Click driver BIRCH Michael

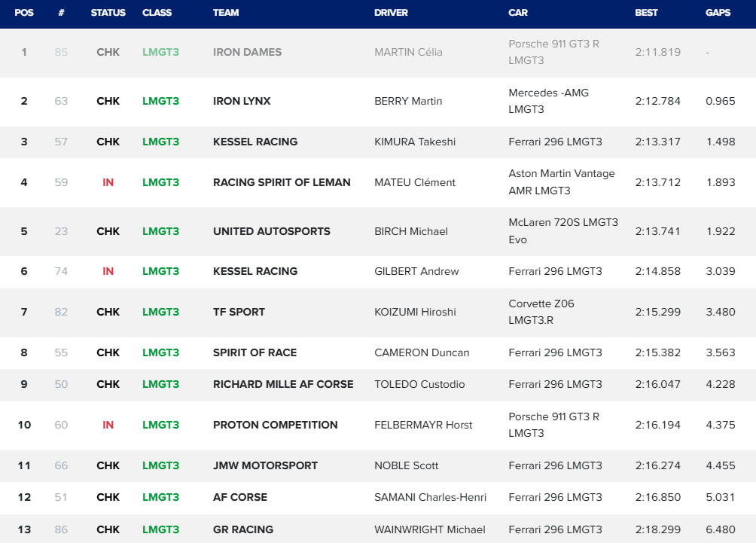tap(411, 231)
